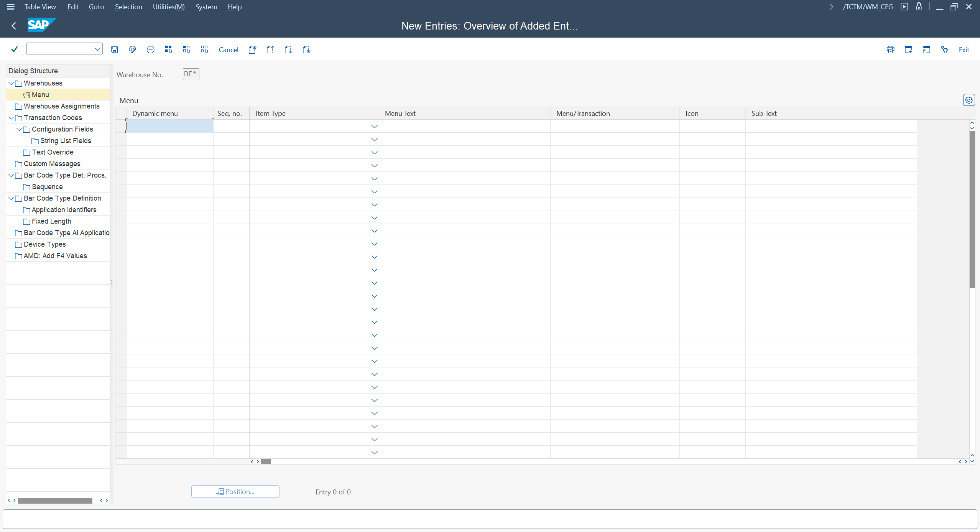The height and width of the screenshot is (532, 980).
Task: Select the first table row selector
Action: pos(121,126)
